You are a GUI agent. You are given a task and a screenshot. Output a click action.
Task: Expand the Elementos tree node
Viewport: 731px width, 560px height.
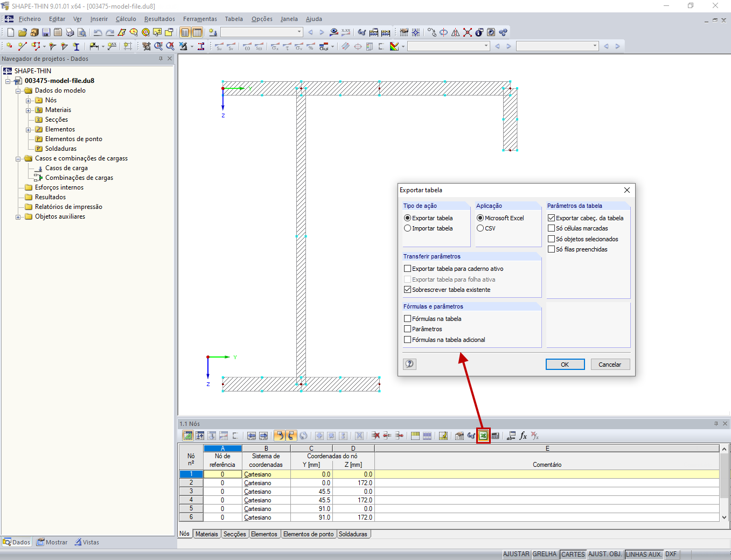tap(29, 129)
